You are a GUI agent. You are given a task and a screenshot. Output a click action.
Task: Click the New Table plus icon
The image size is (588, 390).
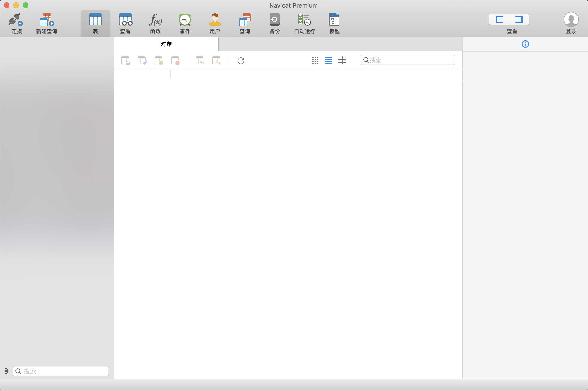[x=159, y=60]
